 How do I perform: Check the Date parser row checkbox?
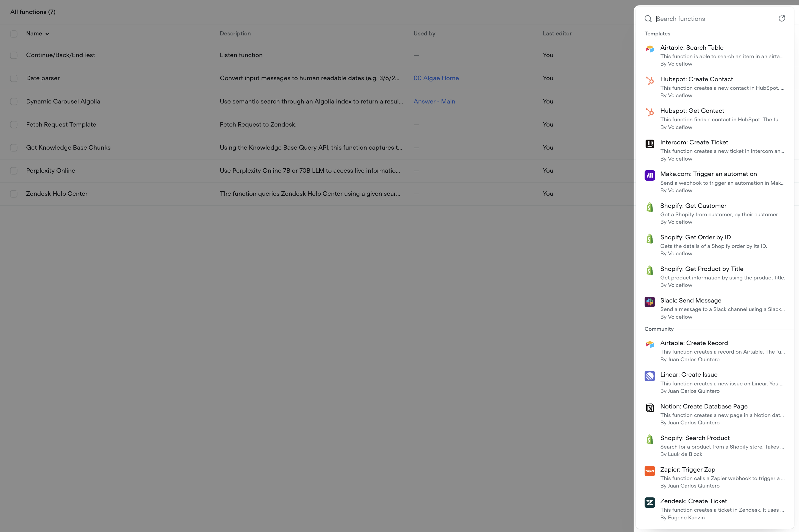coord(14,78)
